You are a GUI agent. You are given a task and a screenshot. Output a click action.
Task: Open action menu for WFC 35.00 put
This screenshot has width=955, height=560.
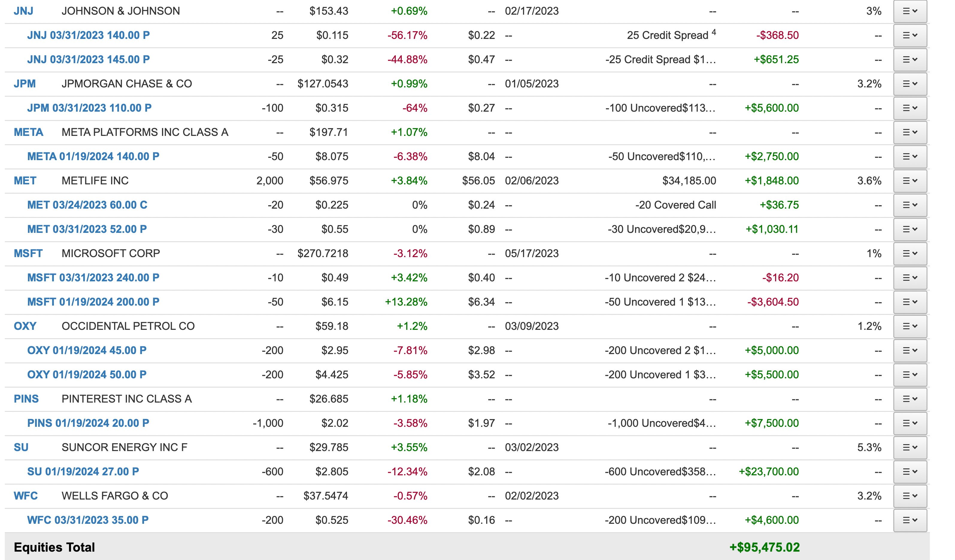pyautogui.click(x=910, y=520)
